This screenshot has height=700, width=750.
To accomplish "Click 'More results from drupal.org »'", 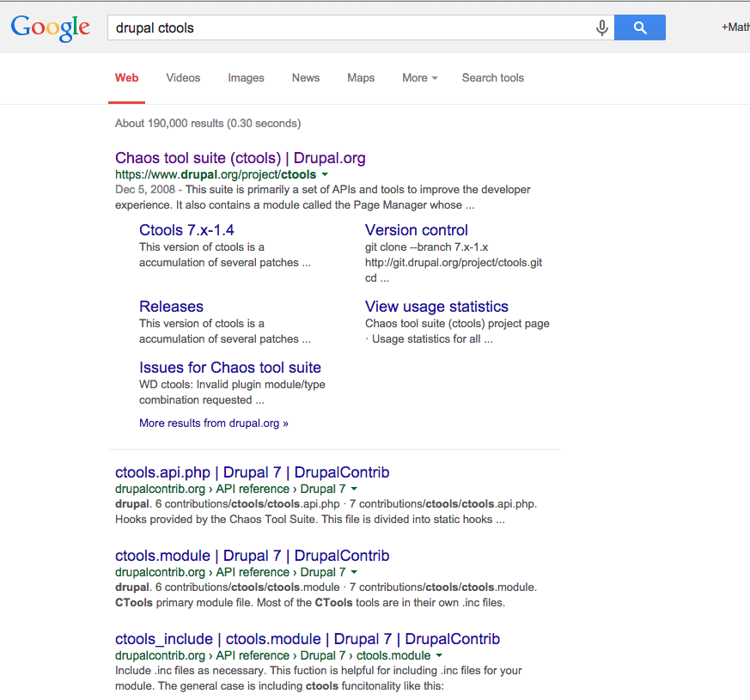I will point(214,423).
